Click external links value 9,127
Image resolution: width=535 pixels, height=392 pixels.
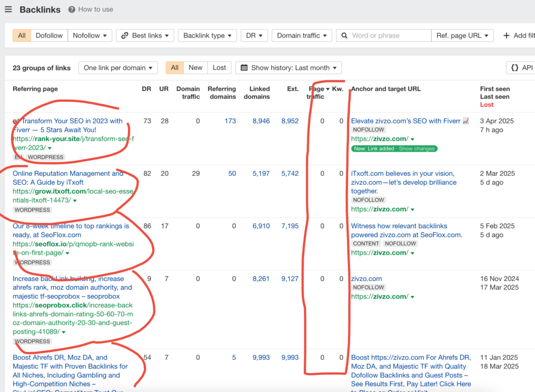290,279
